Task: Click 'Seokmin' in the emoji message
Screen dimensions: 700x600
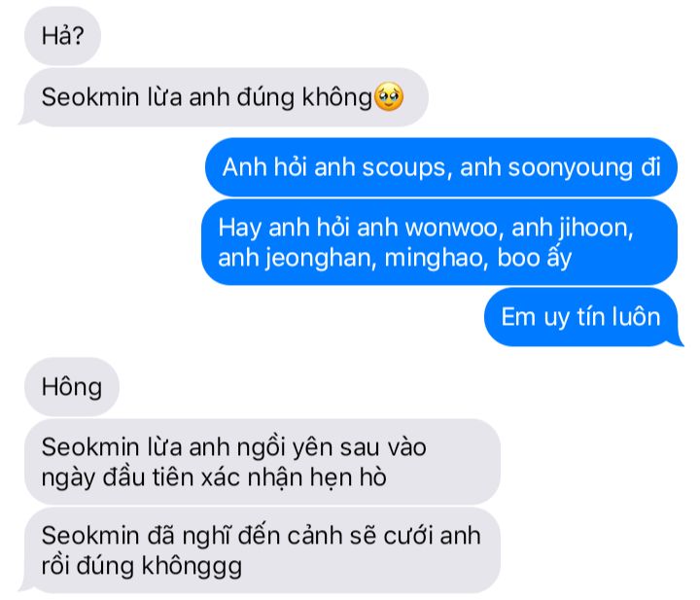Action: [x=90, y=97]
